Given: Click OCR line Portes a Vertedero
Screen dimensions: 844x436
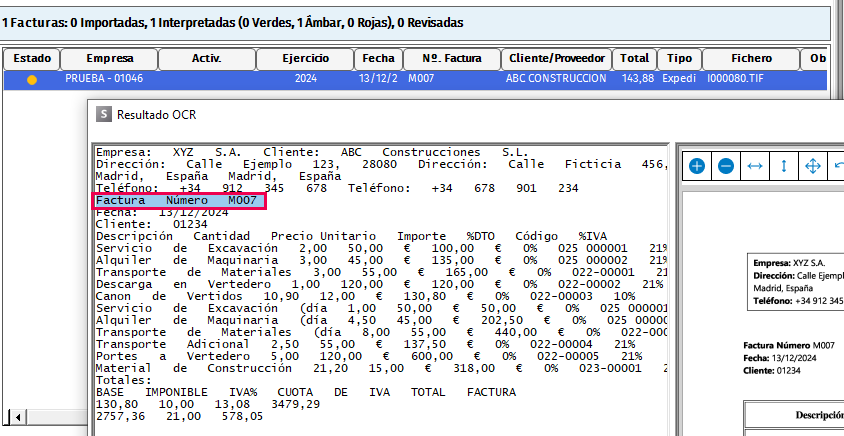Looking at the screenshot, I should 369,356.
